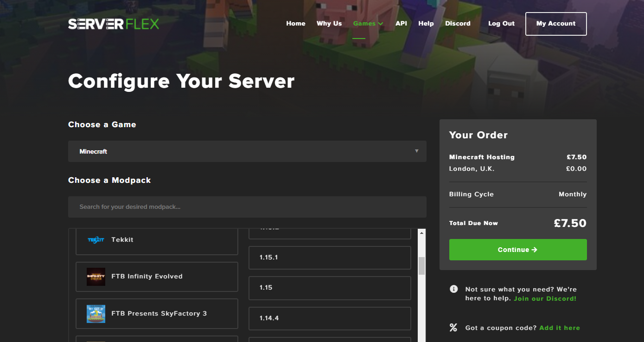
Task: Click the Minecraft Hosting order line
Action: pos(518,157)
